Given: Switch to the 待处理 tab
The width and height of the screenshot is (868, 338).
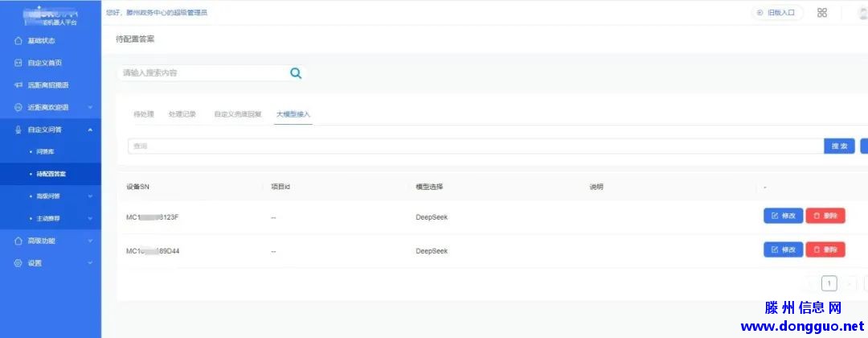Looking at the screenshot, I should tap(143, 114).
